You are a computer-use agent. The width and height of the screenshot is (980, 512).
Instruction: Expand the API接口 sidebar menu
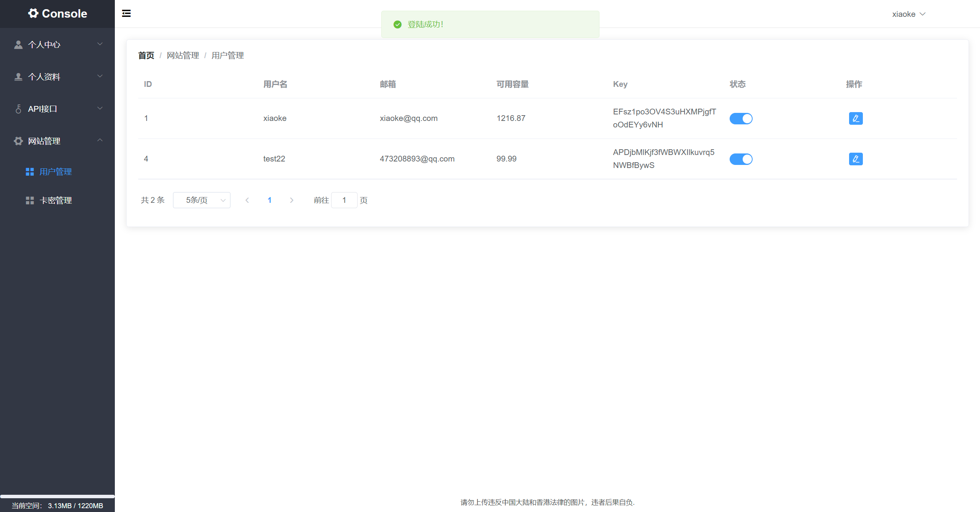[57, 109]
